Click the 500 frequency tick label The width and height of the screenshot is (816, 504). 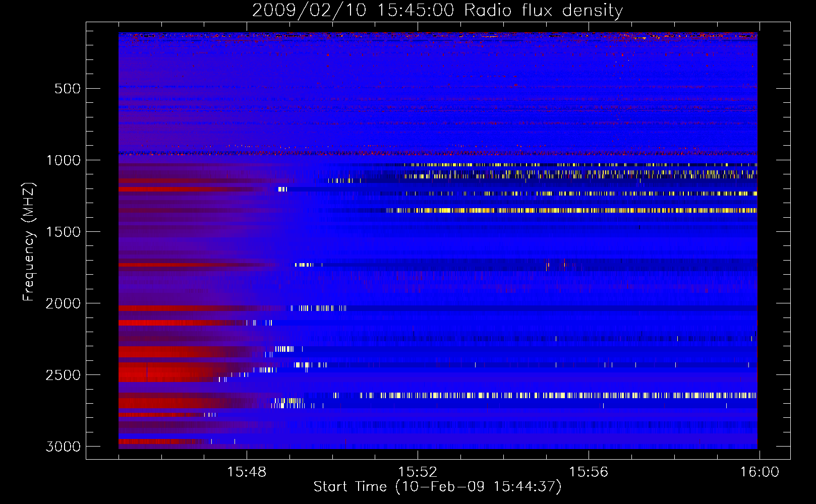(x=68, y=89)
